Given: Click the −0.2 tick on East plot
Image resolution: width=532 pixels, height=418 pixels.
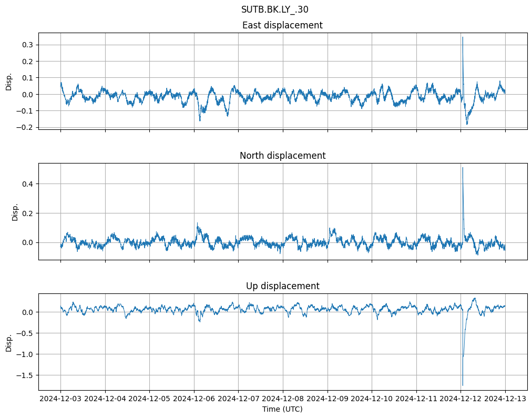Looking at the screenshot, I should coord(25,127).
